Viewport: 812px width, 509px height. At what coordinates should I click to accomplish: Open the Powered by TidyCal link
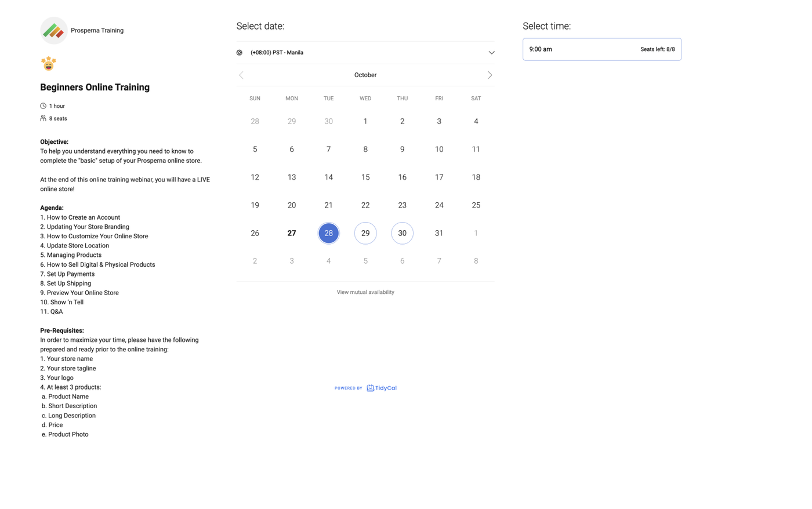pyautogui.click(x=365, y=388)
